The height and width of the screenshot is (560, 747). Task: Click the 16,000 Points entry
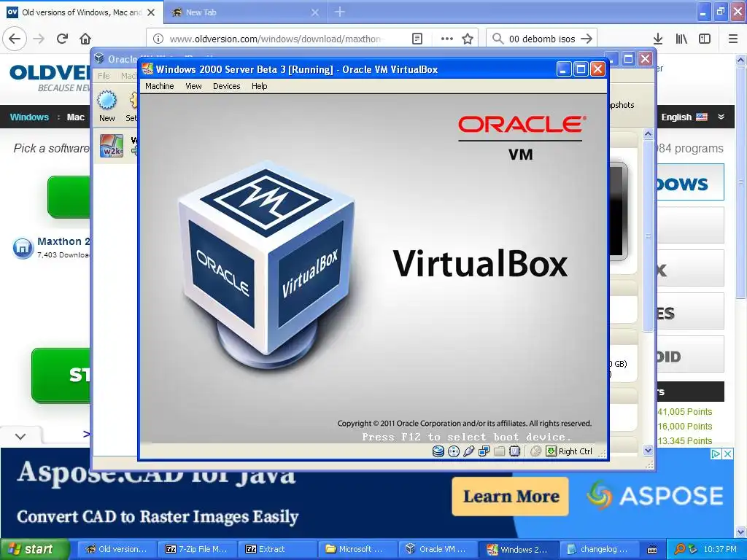(x=684, y=427)
